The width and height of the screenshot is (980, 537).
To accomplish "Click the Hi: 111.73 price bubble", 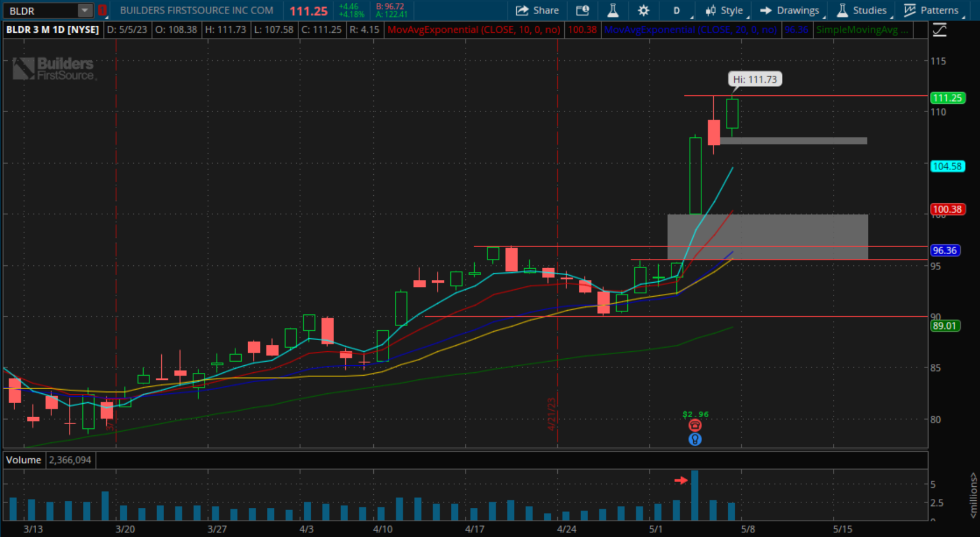I will tap(755, 79).
